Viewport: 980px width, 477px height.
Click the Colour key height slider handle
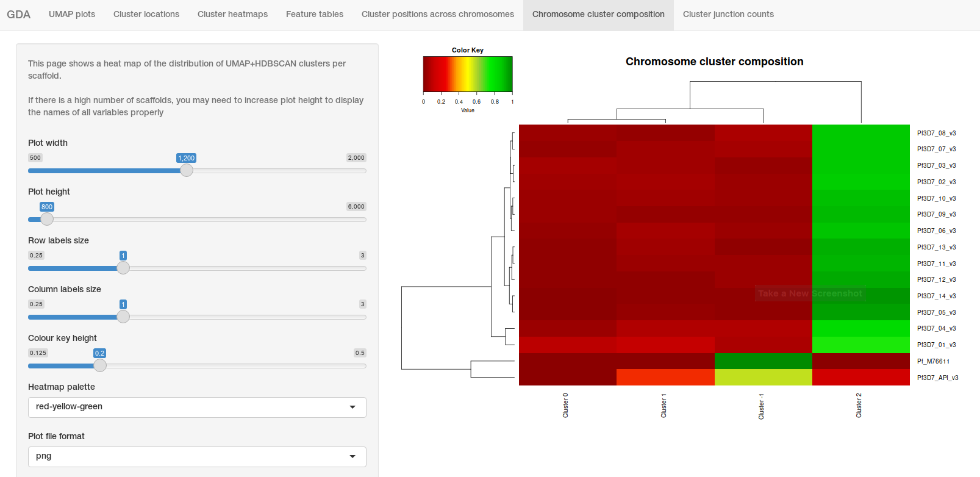tap(100, 365)
